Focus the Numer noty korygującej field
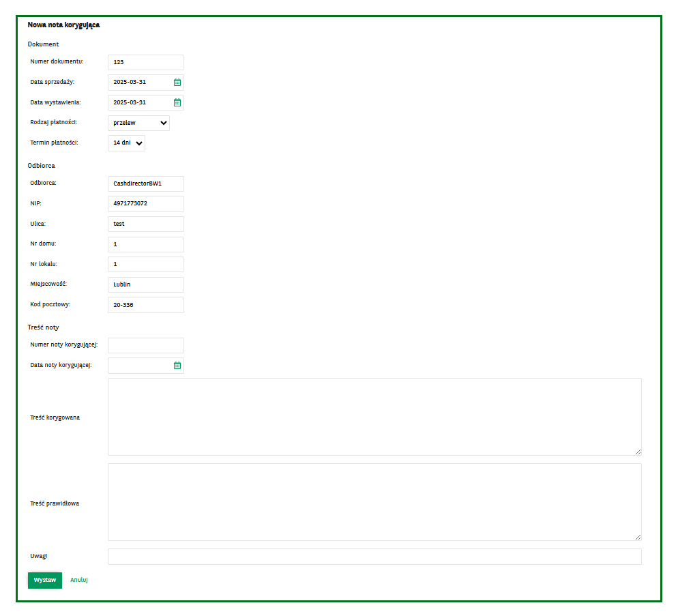The height and width of the screenshot is (616, 678). click(x=146, y=345)
